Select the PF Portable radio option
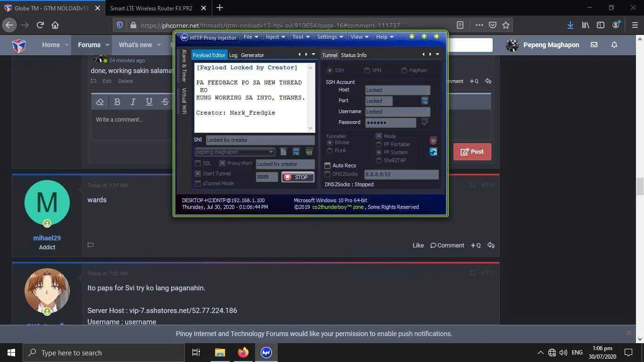644x362 pixels. pyautogui.click(x=379, y=144)
